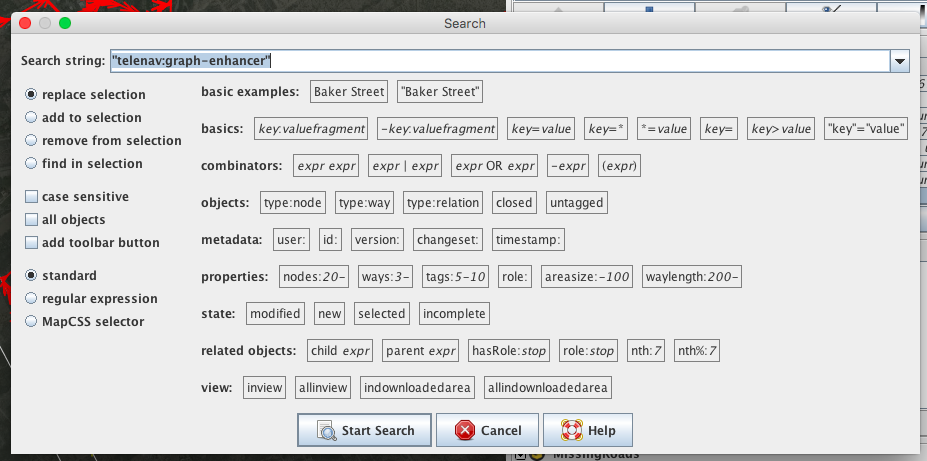The height and width of the screenshot is (461, 927).
Task: Insert the incomplete state filter
Action: tap(454, 314)
